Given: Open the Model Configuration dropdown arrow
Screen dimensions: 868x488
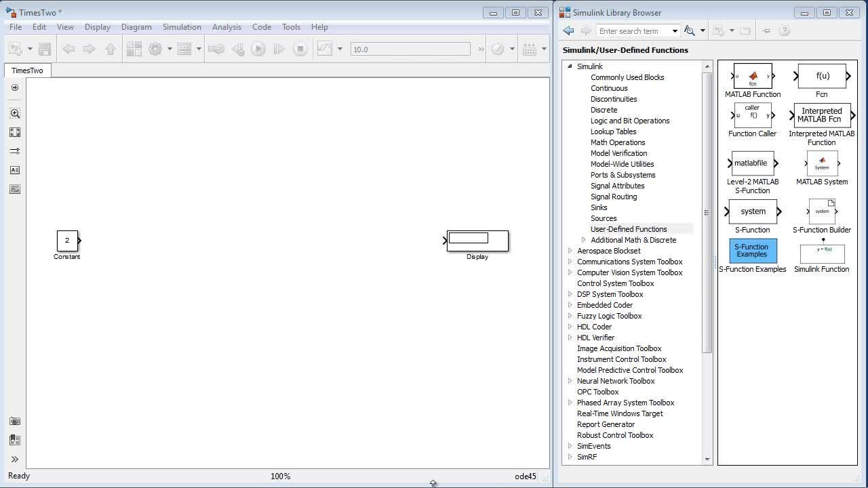Looking at the screenshot, I should click(x=169, y=49).
